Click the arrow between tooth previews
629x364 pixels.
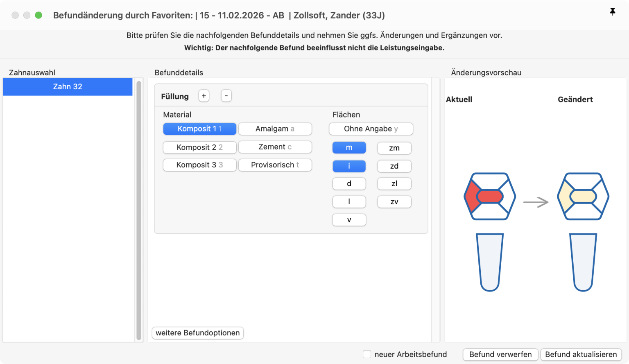click(536, 202)
